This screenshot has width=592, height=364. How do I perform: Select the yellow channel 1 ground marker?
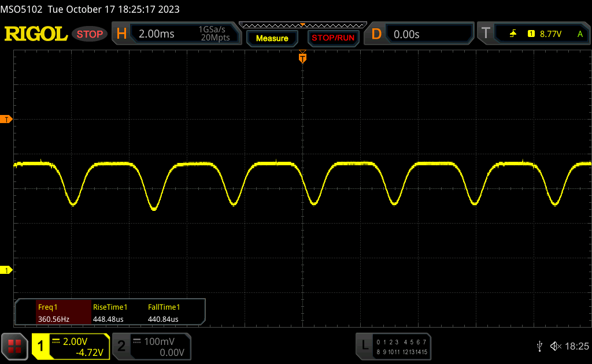click(7, 270)
